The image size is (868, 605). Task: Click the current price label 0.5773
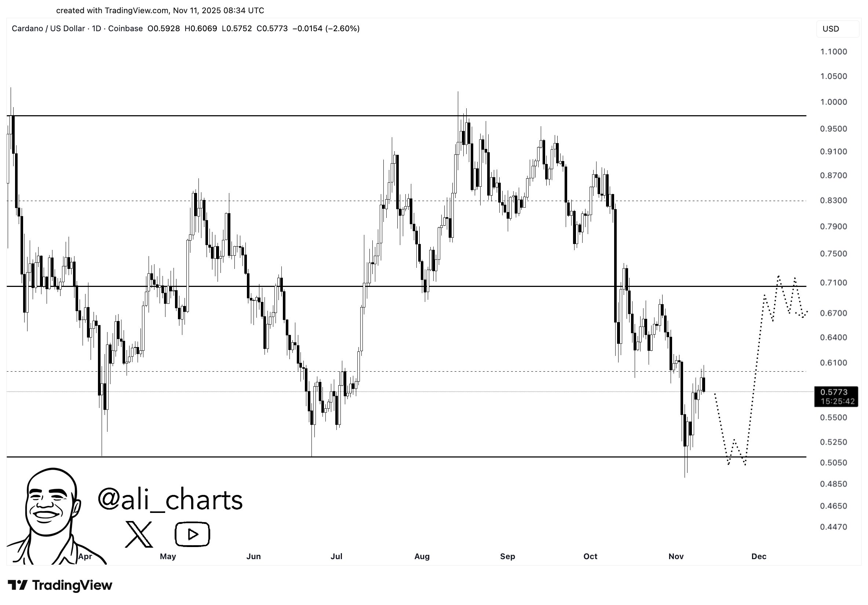pyautogui.click(x=836, y=393)
